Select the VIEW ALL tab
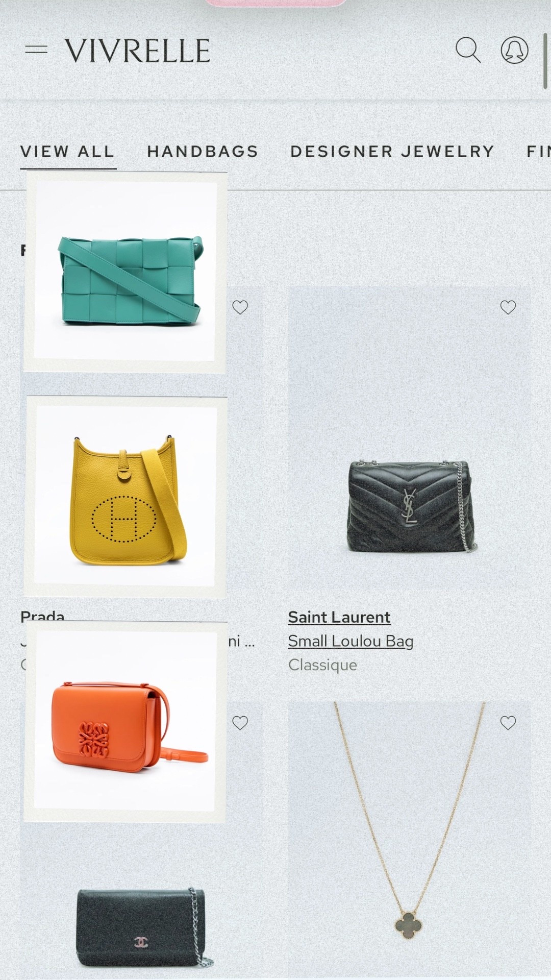Viewport: 551px width, 980px height. tap(67, 152)
